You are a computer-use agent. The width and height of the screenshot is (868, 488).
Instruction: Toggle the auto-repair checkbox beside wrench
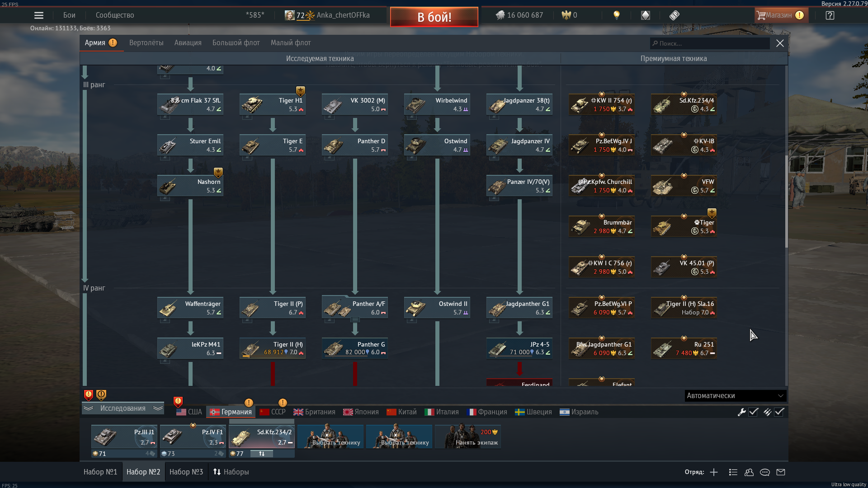(753, 412)
